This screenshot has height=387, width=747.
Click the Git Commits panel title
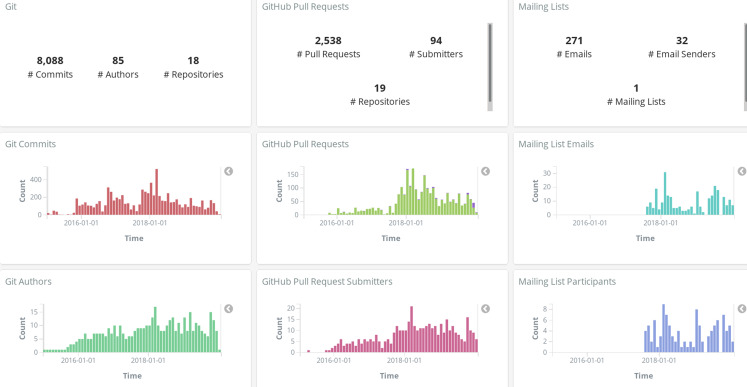click(x=30, y=144)
